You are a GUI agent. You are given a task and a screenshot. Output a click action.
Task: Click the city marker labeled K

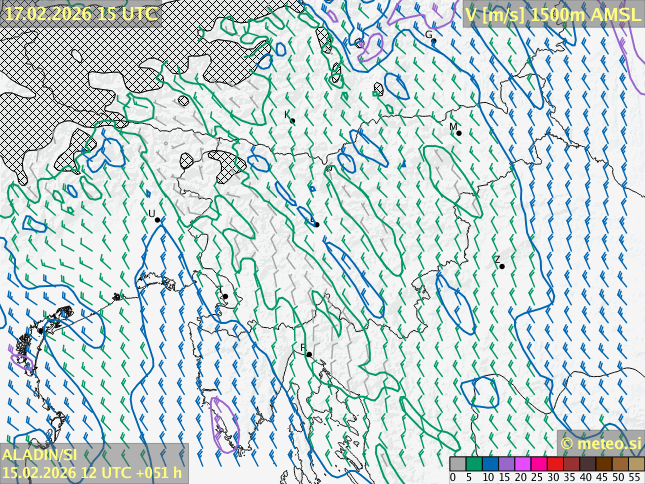[x=292, y=121]
